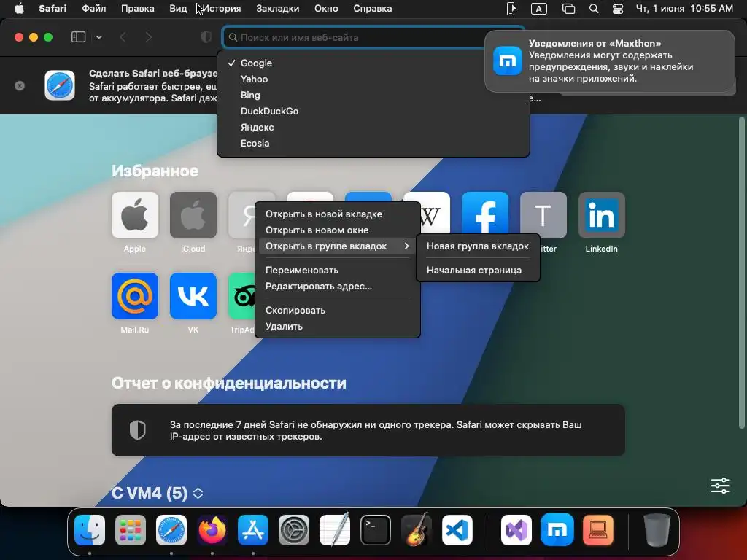Open the Закладки menu

[278, 9]
